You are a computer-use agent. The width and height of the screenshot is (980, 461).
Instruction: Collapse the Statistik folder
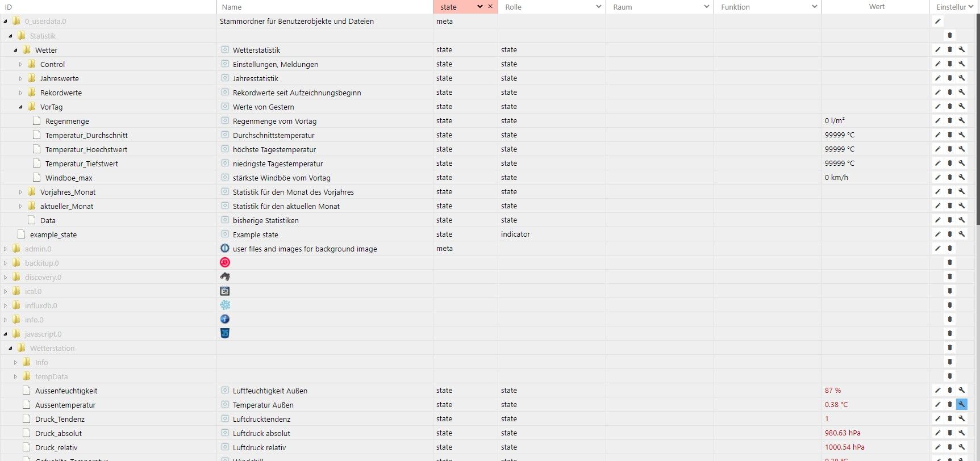[x=11, y=36]
